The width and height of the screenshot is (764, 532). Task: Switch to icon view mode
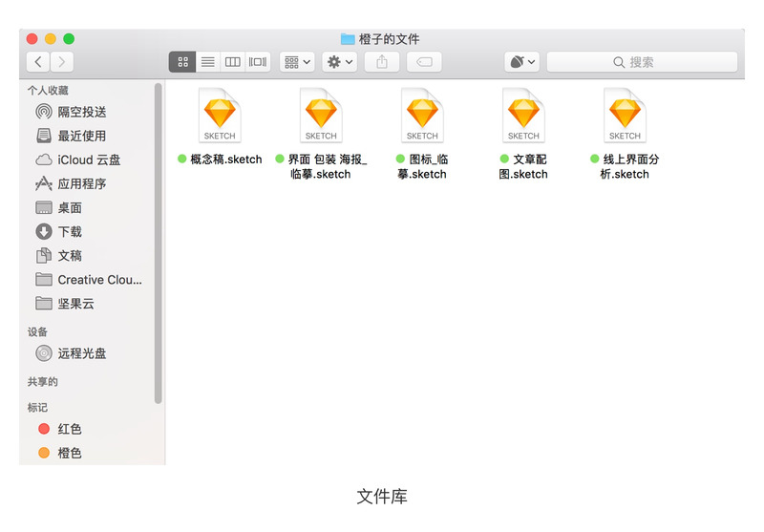(182, 62)
